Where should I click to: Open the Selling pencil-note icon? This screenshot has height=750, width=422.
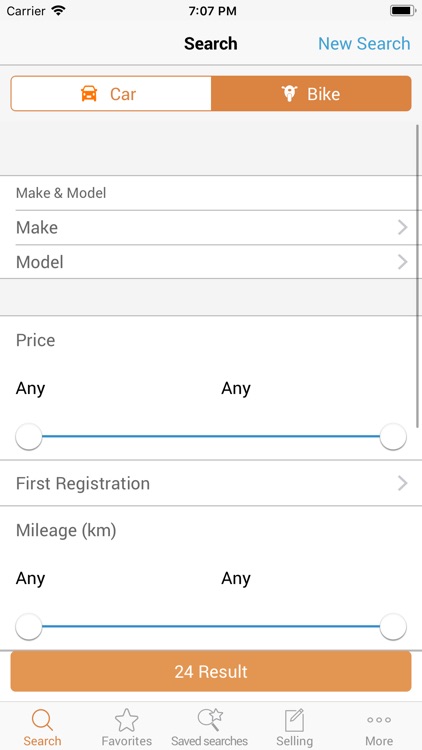(x=294, y=720)
